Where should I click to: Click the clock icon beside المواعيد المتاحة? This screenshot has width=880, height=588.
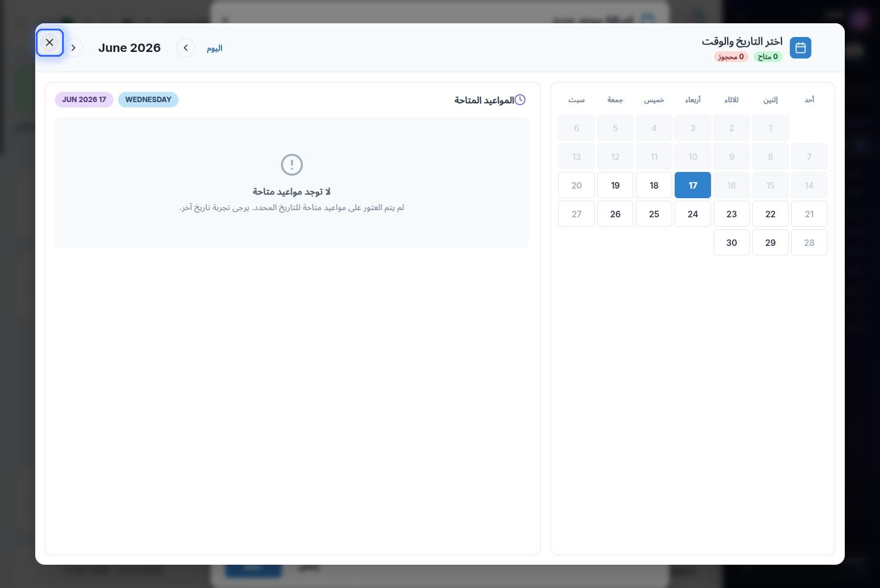coord(520,100)
